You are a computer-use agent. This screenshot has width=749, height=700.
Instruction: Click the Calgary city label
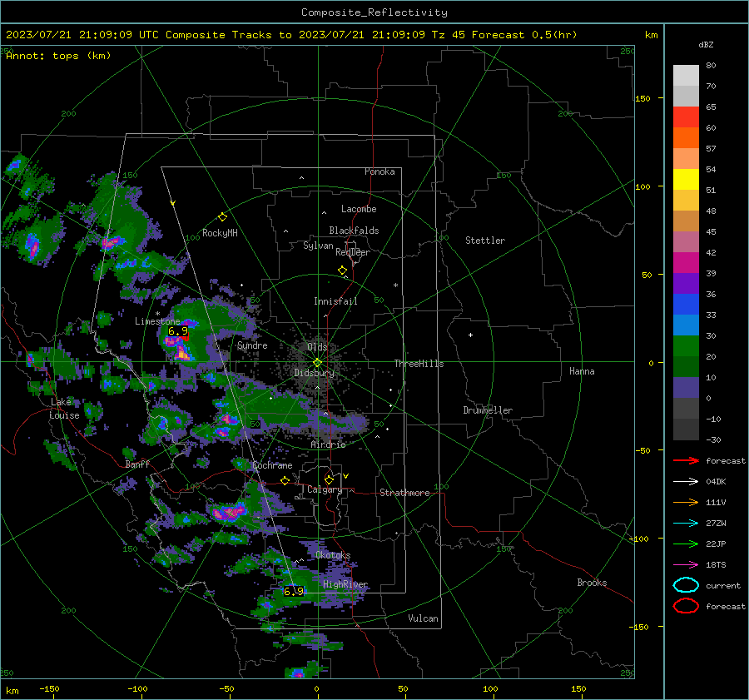(x=325, y=489)
